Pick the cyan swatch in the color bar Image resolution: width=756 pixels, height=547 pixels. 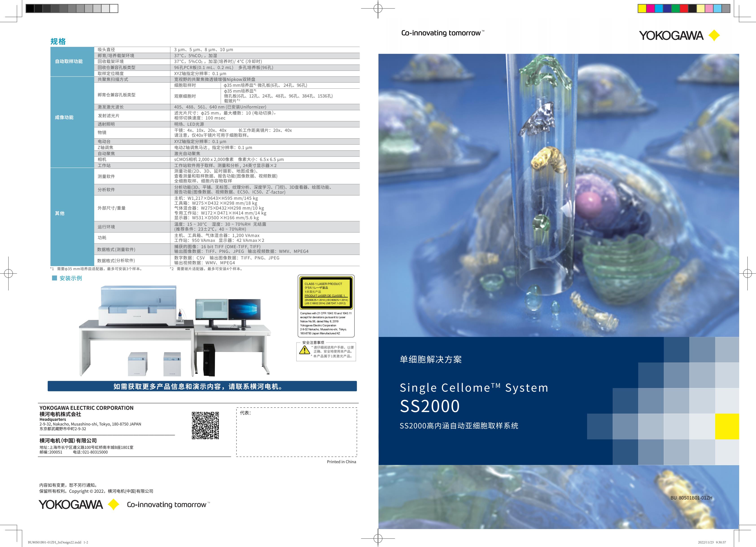point(659,8)
